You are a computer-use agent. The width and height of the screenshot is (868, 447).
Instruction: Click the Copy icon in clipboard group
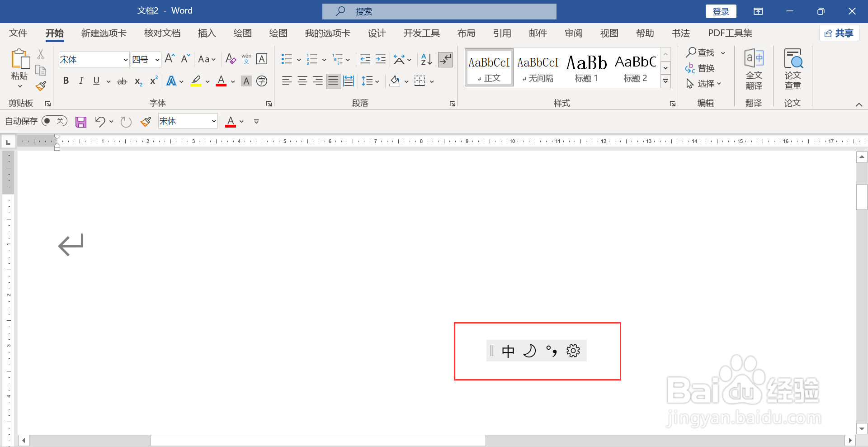tap(41, 70)
